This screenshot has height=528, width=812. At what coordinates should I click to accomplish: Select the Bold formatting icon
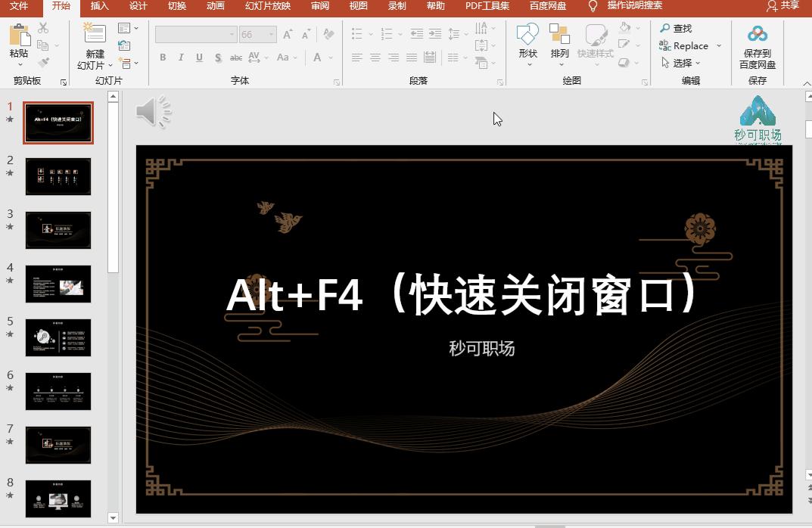pos(162,57)
